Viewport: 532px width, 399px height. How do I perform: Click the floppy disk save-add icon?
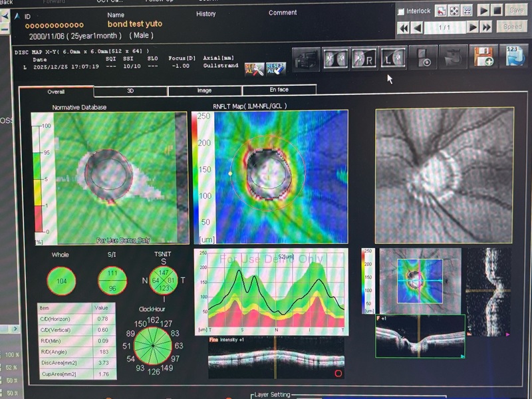[483, 59]
